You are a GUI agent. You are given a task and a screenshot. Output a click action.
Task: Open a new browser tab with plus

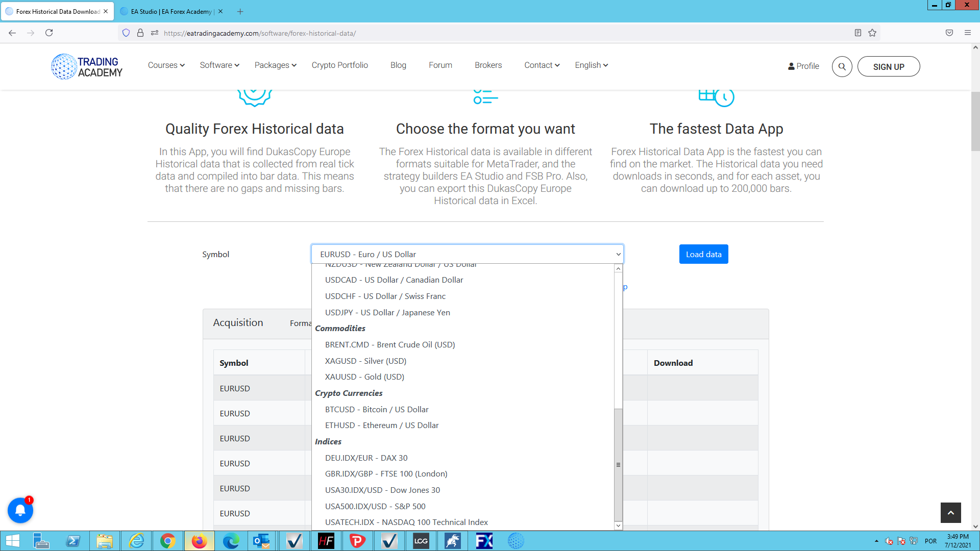[240, 11]
